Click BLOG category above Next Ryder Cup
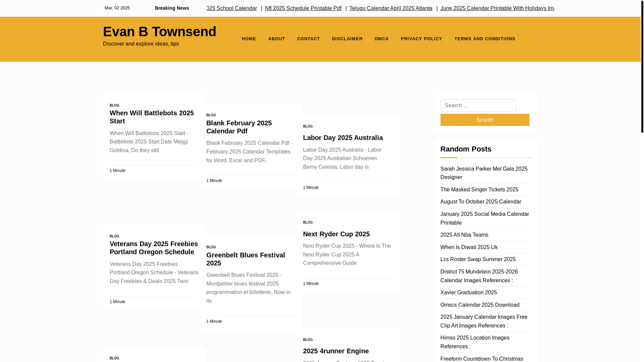The width and height of the screenshot is (644, 362). [308, 222]
